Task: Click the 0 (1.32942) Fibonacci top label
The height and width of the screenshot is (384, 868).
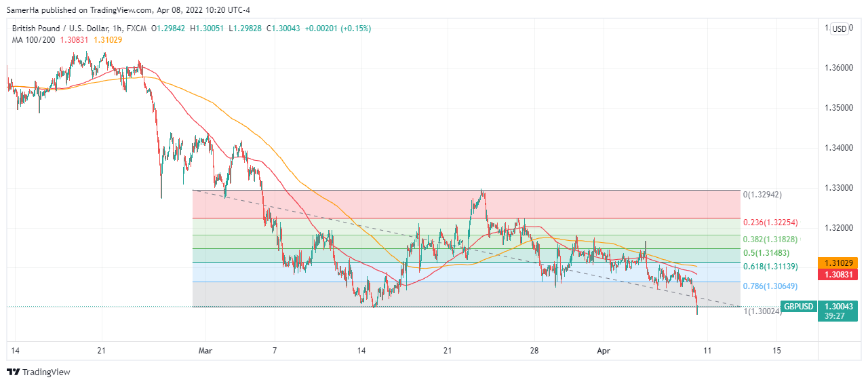Action: pos(763,195)
